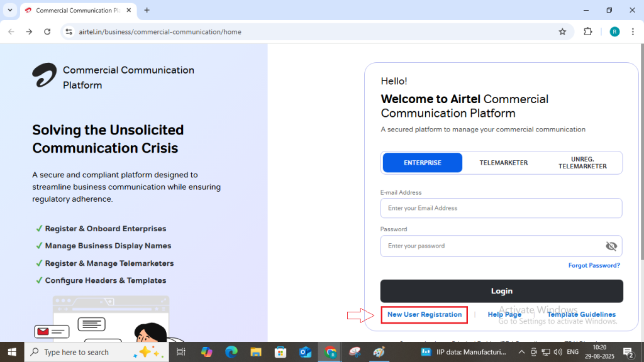Click the Windows taskbar search box
Screen dimensions: 644x362
tap(96, 352)
